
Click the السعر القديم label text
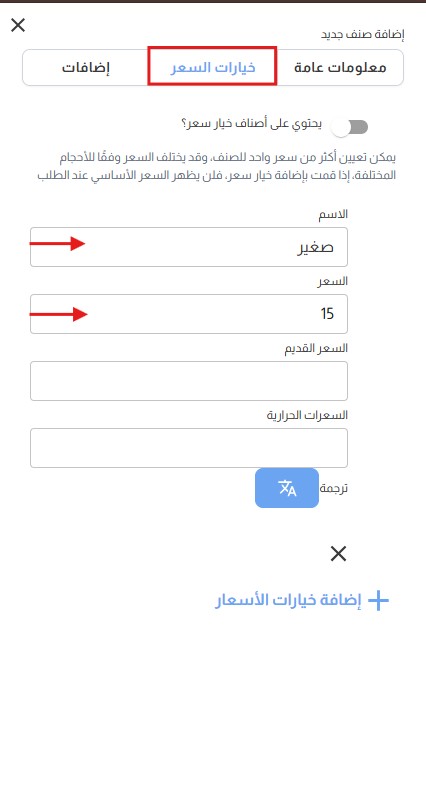click(317, 348)
